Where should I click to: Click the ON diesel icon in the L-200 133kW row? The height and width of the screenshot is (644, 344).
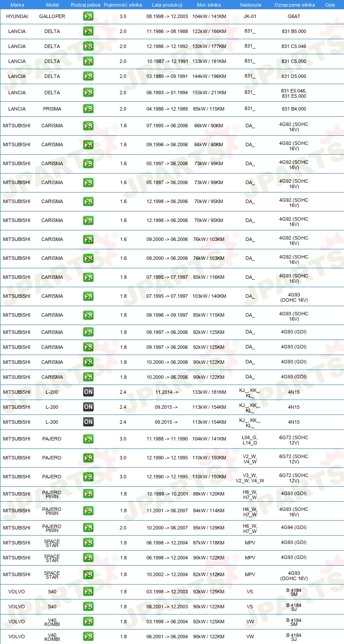tap(88, 392)
